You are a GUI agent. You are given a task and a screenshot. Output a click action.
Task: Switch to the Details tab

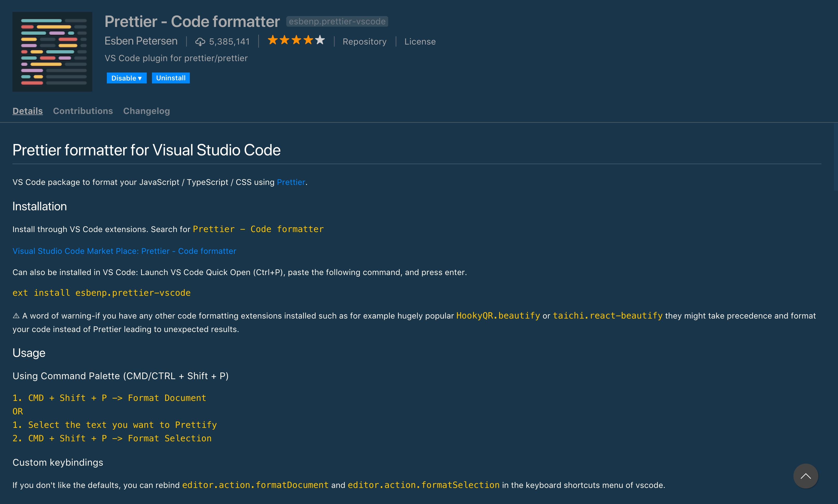click(27, 111)
